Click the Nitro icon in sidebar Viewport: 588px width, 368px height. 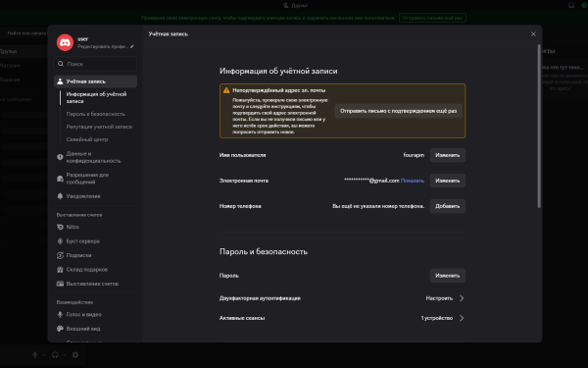[60, 227]
